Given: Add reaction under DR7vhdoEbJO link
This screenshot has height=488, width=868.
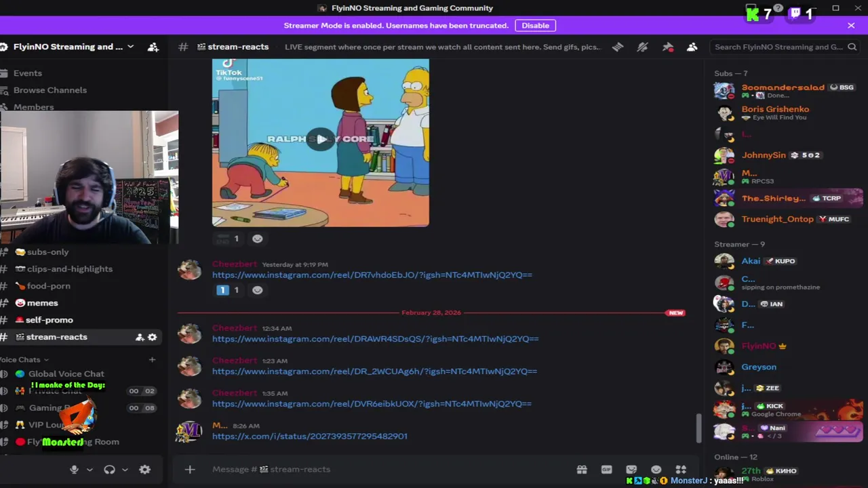Looking at the screenshot, I should (257, 290).
